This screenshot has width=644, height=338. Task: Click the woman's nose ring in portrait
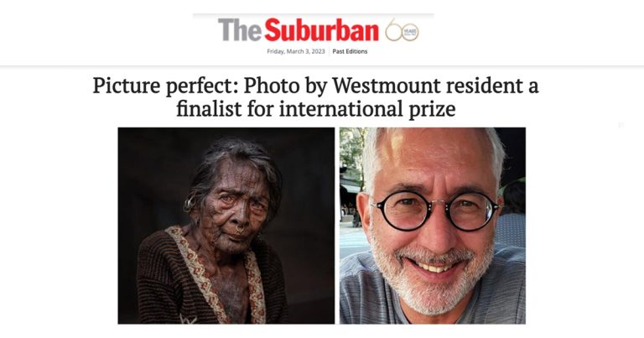(240, 228)
